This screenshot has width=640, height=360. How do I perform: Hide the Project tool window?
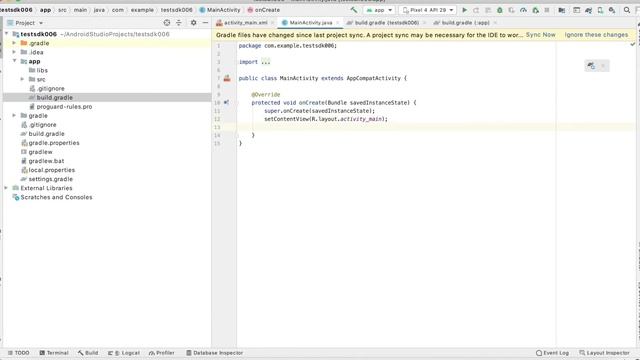[x=205, y=23]
